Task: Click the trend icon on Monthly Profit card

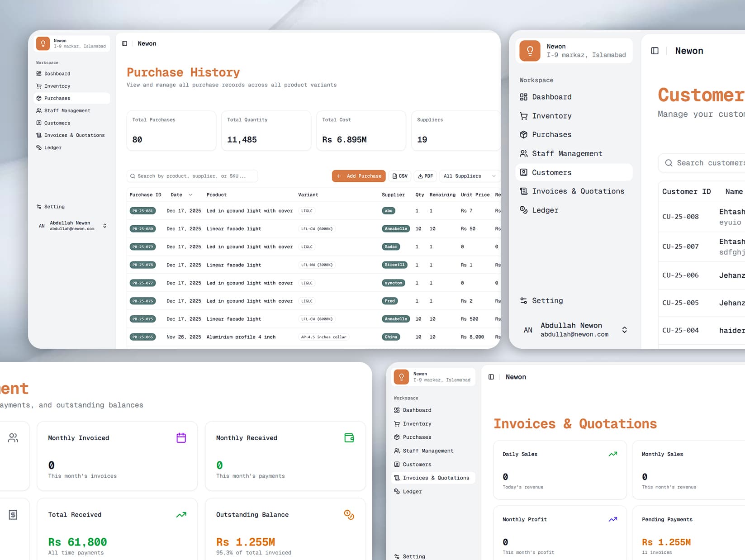Action: (612, 519)
